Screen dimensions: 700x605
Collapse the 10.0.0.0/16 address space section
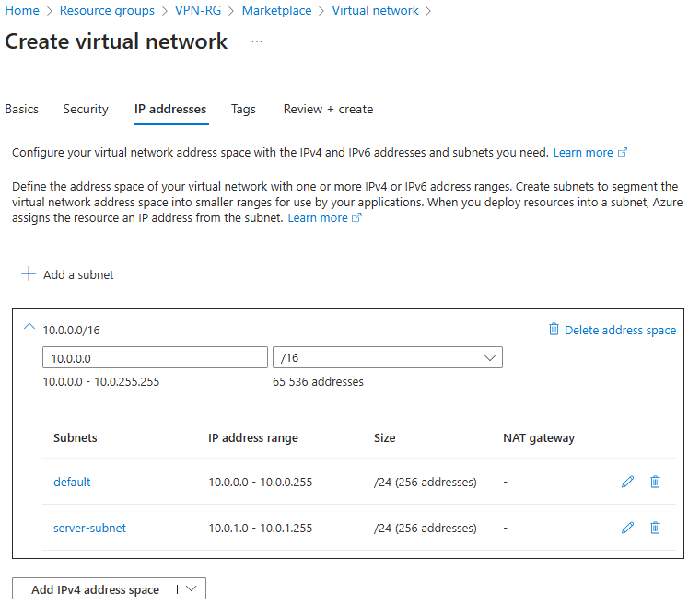click(x=29, y=328)
